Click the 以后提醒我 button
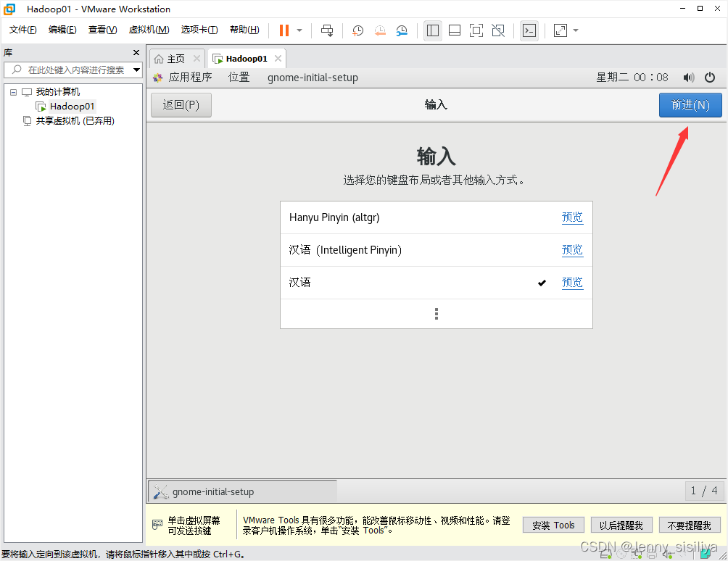Image resolution: width=728 pixels, height=561 pixels. 621,525
